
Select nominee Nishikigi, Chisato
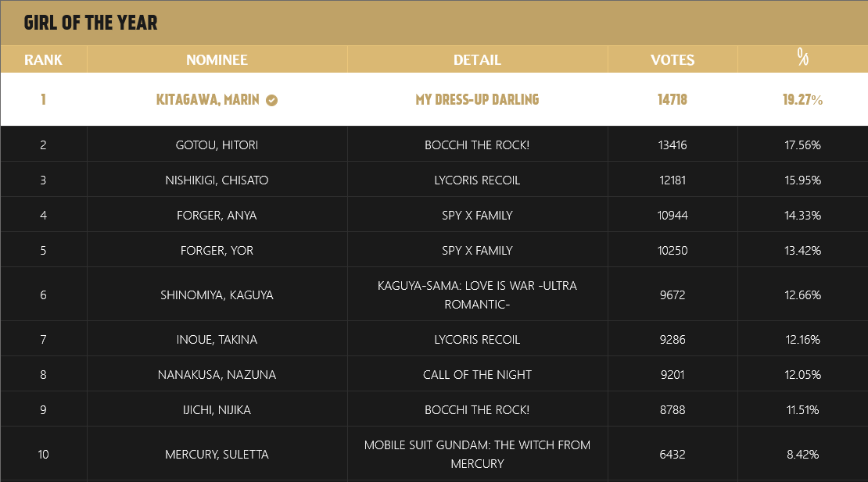(x=217, y=180)
